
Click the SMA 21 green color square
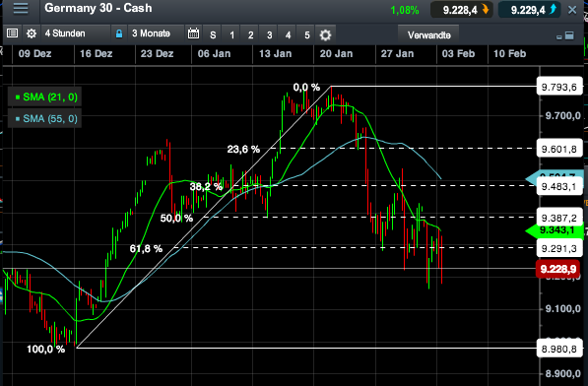coord(18,97)
